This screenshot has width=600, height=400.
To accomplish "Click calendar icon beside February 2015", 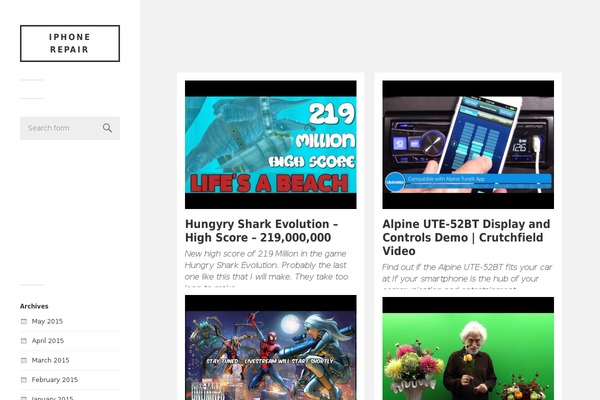I will click(24, 380).
